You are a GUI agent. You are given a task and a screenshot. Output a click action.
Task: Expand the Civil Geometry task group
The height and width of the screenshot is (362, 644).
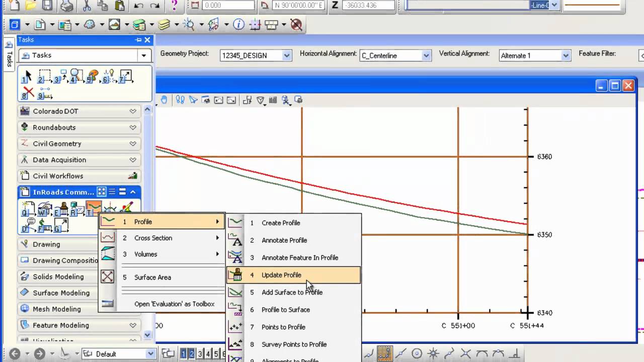pyautogui.click(x=133, y=143)
